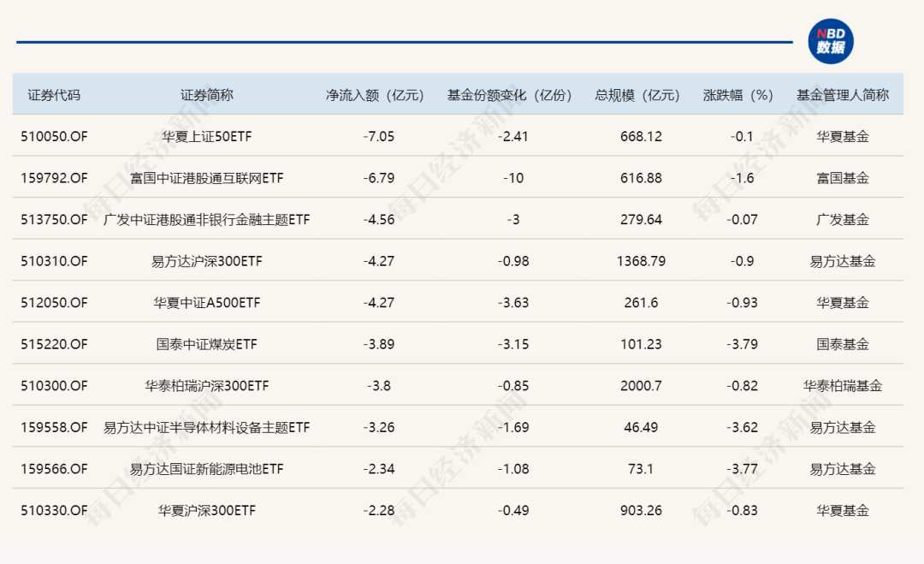Click the 涨跌幅（%） column header

pos(737,95)
